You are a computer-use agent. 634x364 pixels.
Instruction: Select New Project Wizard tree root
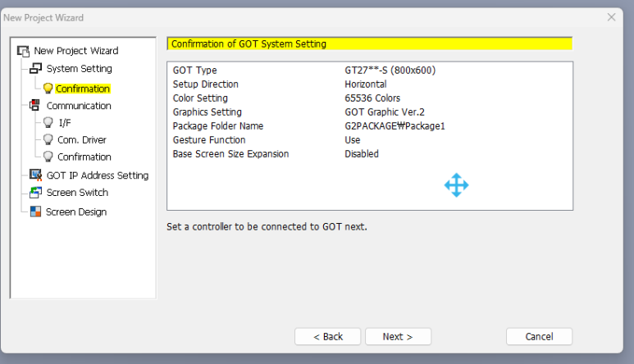click(76, 51)
